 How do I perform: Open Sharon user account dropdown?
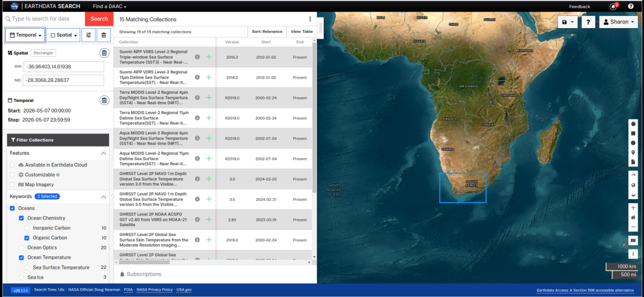618,22
